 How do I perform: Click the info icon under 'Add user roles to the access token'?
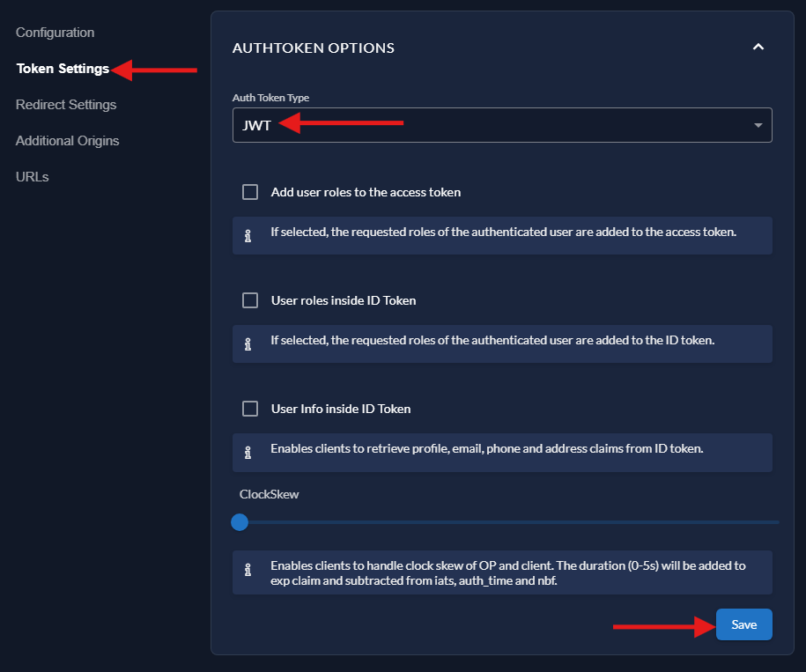(x=248, y=235)
